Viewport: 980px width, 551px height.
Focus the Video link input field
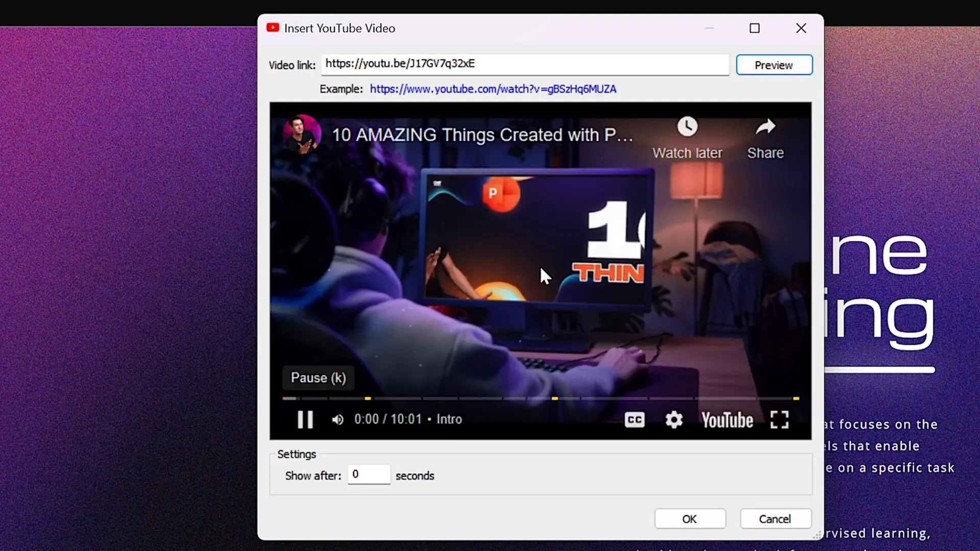[525, 64]
